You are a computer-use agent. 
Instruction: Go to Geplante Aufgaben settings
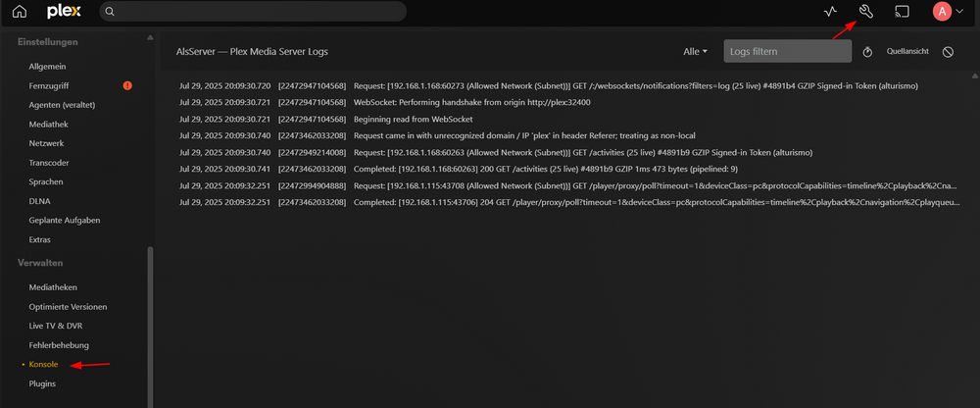click(65, 221)
